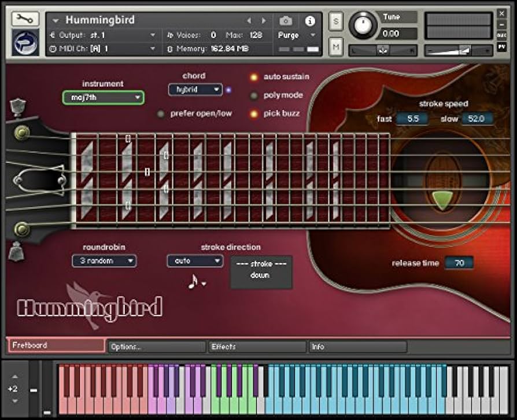The height and width of the screenshot is (420, 517).
Task: Enable poly mode
Action: pos(254,95)
